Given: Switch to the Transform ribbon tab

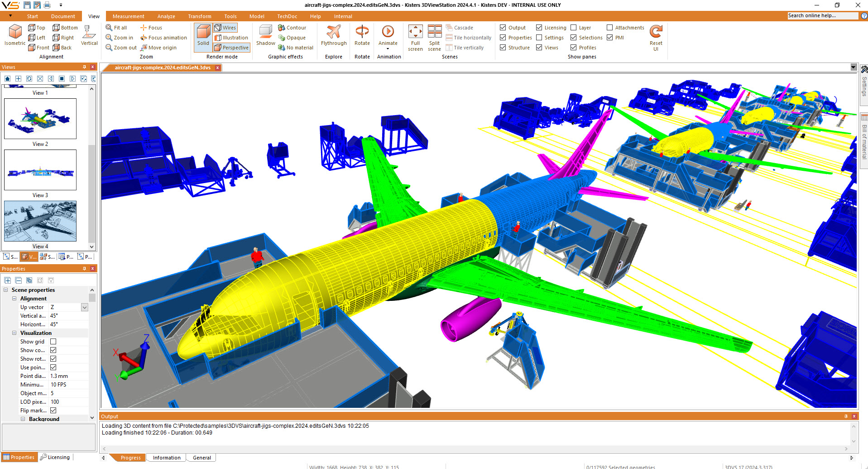Looking at the screenshot, I should (x=200, y=16).
